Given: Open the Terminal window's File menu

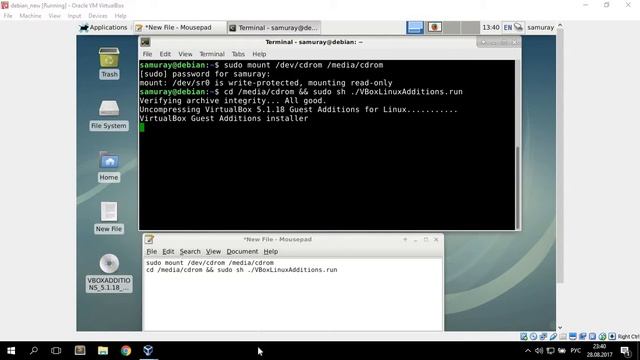Looking at the screenshot, I should 147,54.
